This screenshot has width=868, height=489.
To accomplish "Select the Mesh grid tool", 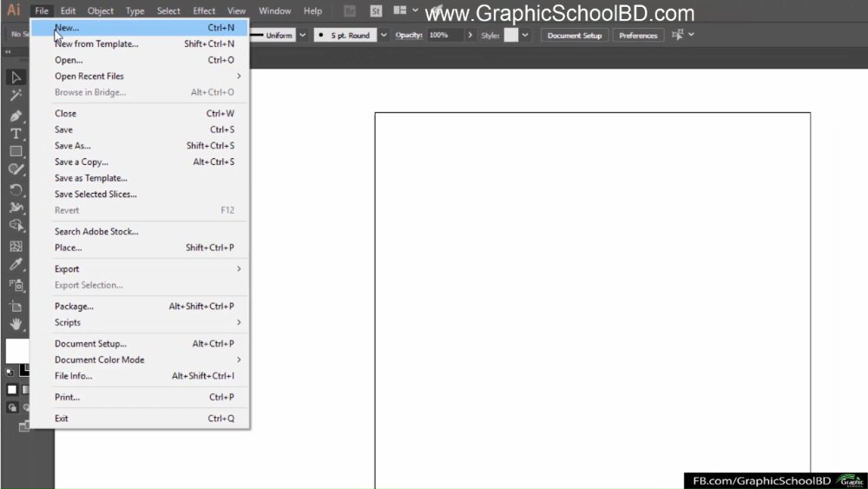I will coord(16,246).
